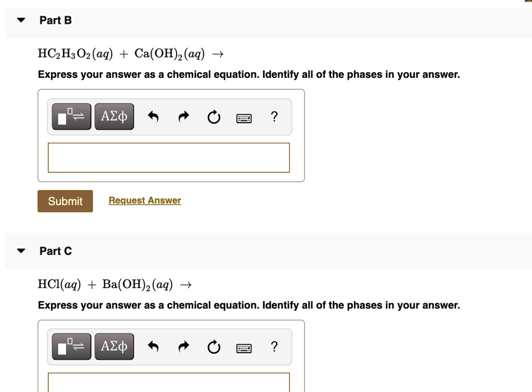The height and width of the screenshot is (392, 532).
Task: Open the Request Answer link
Action: click(x=144, y=200)
